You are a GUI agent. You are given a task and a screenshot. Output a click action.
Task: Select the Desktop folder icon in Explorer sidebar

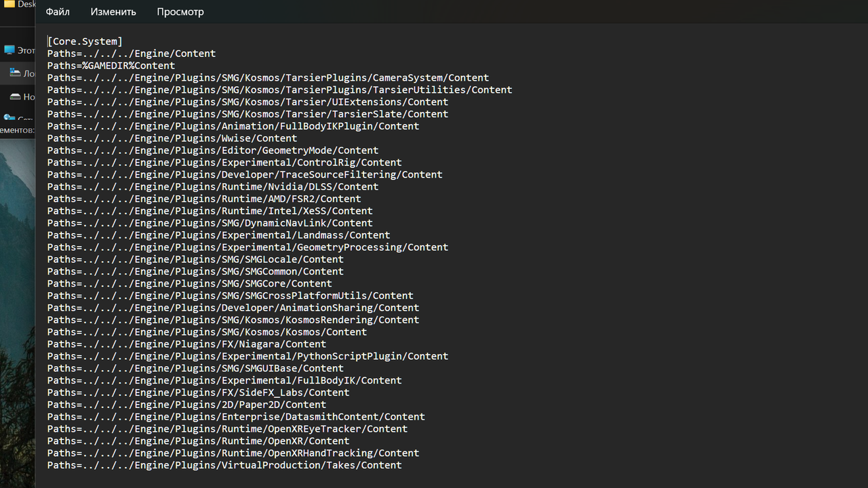(x=9, y=3)
